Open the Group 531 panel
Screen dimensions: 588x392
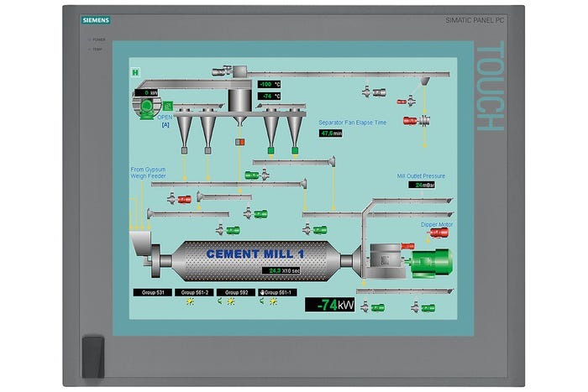151,292
